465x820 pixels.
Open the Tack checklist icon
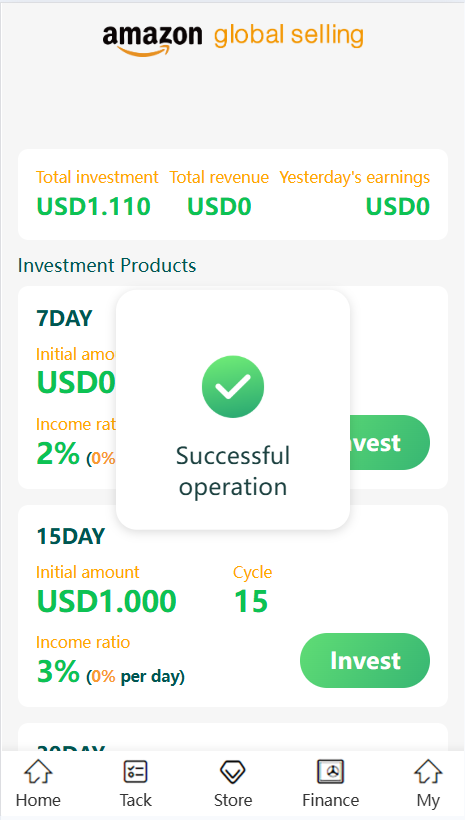pyautogui.click(x=135, y=771)
